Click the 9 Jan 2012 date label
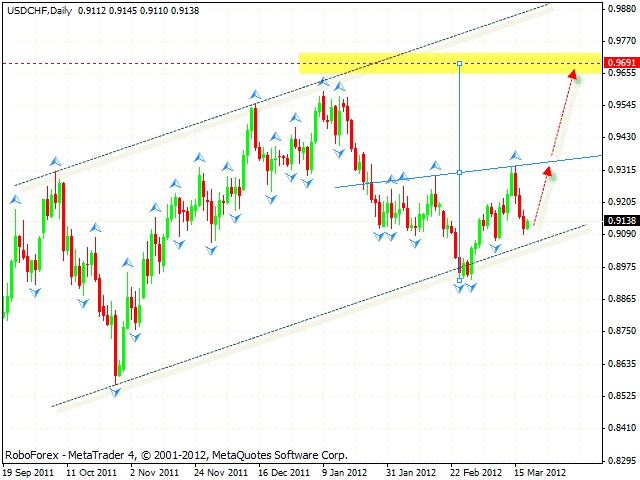Viewport: 640px width, 480px height. [344, 471]
